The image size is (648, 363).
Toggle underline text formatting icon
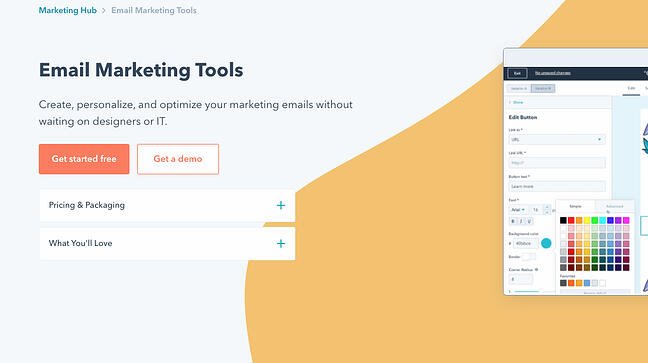(529, 221)
